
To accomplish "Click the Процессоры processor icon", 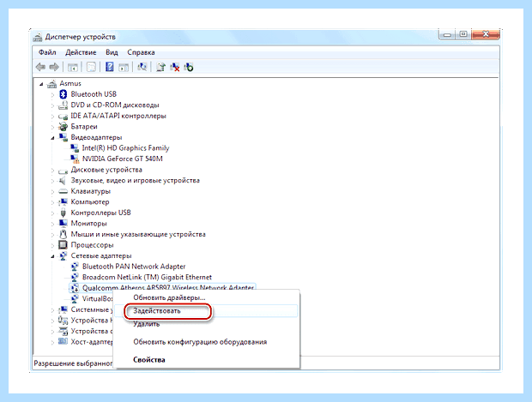I will (x=63, y=245).
